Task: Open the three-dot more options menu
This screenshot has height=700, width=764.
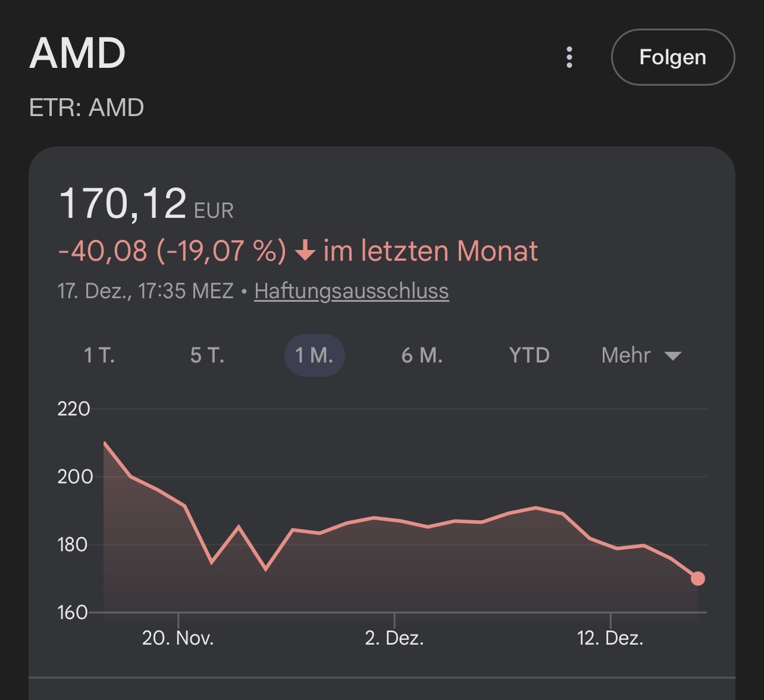Action: pos(569,57)
